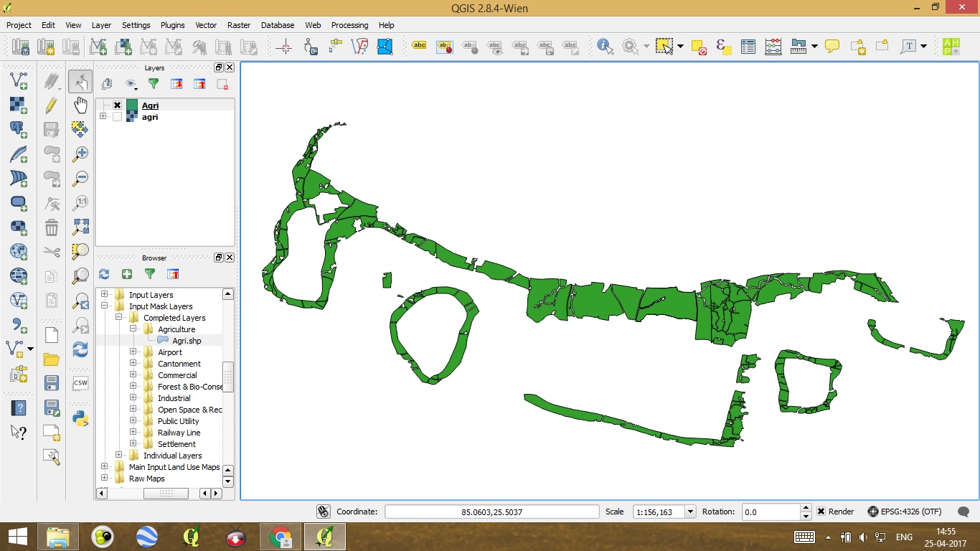Open the Project menu
The image size is (980, 551).
click(19, 25)
